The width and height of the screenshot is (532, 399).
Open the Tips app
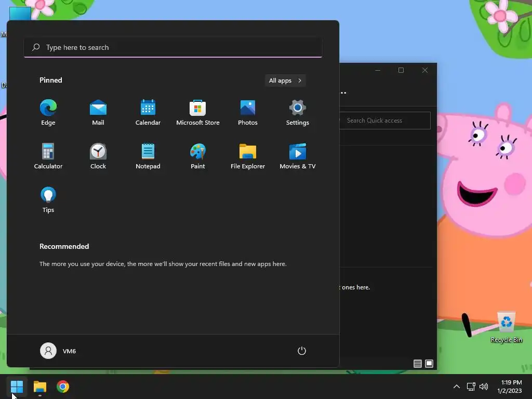(x=48, y=200)
